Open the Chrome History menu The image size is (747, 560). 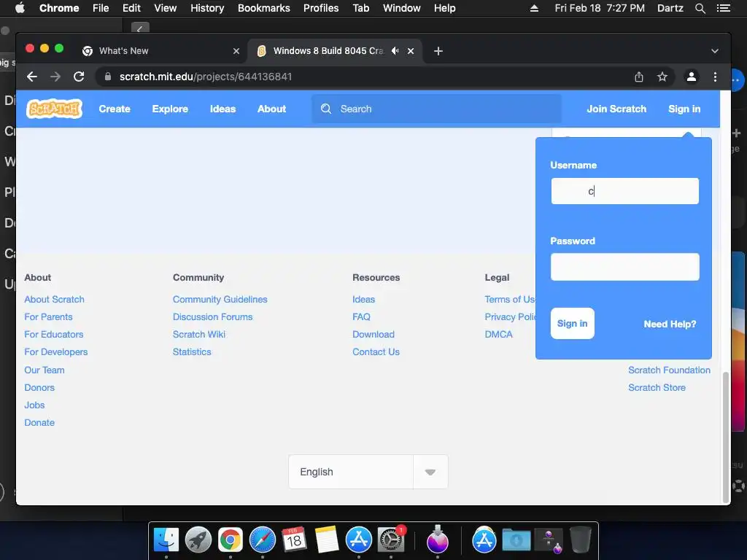206,8
